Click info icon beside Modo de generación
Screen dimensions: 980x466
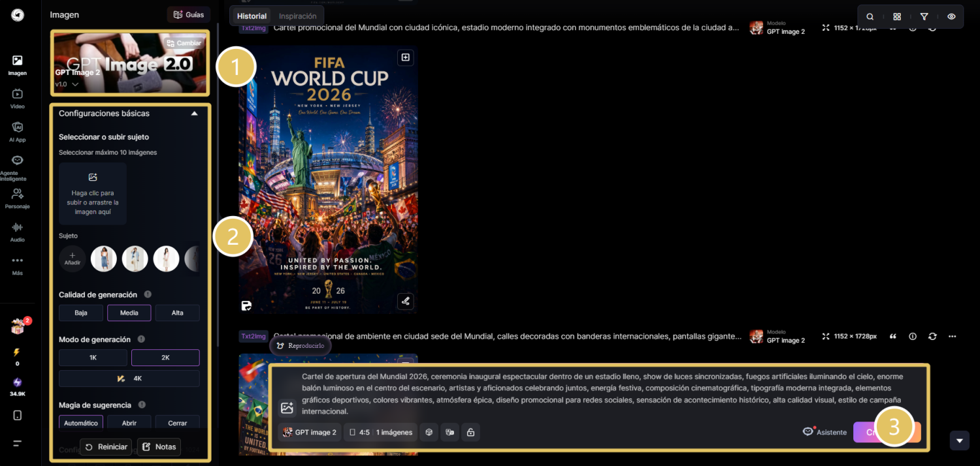(141, 339)
